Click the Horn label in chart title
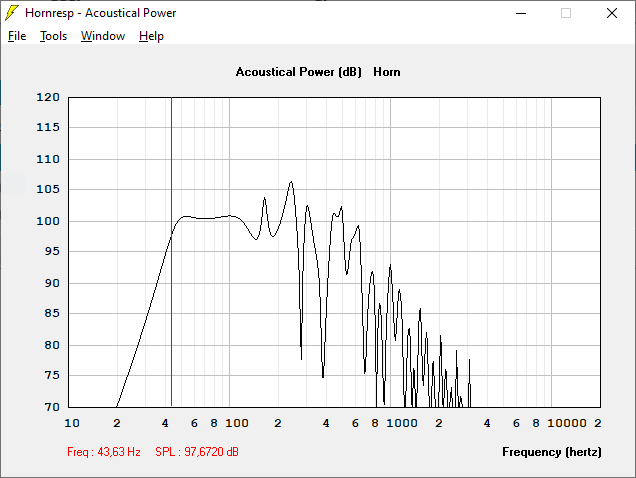The height and width of the screenshot is (478, 636). coord(387,72)
